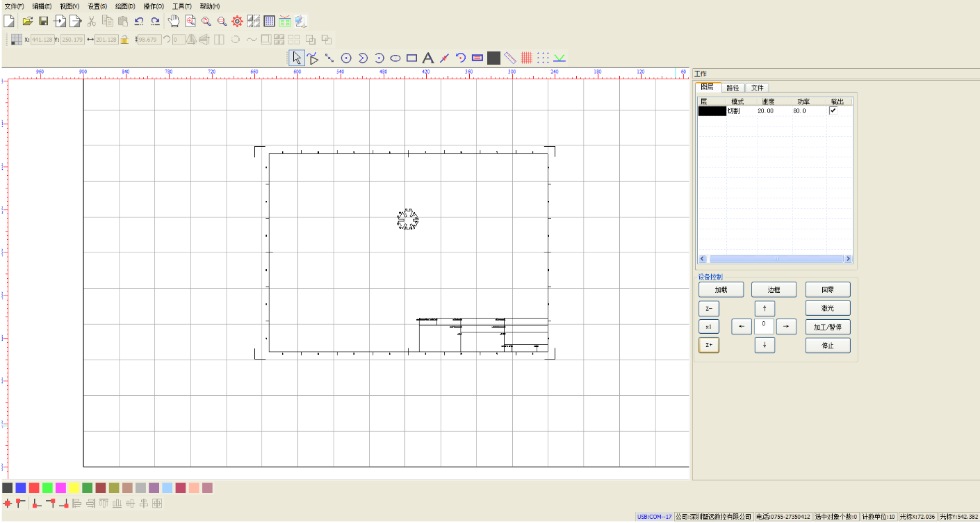Select the 图层 tab
Image resolution: width=980 pixels, height=523 pixels.
click(708, 87)
